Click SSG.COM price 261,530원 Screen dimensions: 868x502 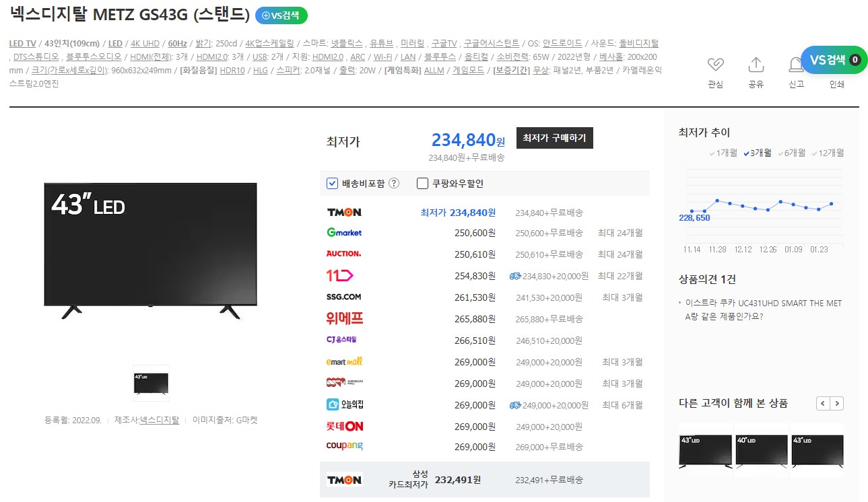[475, 297]
